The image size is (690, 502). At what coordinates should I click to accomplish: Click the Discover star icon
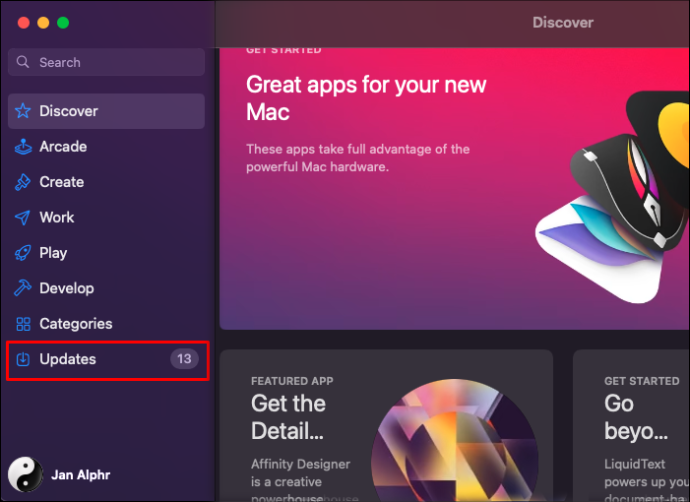click(23, 111)
